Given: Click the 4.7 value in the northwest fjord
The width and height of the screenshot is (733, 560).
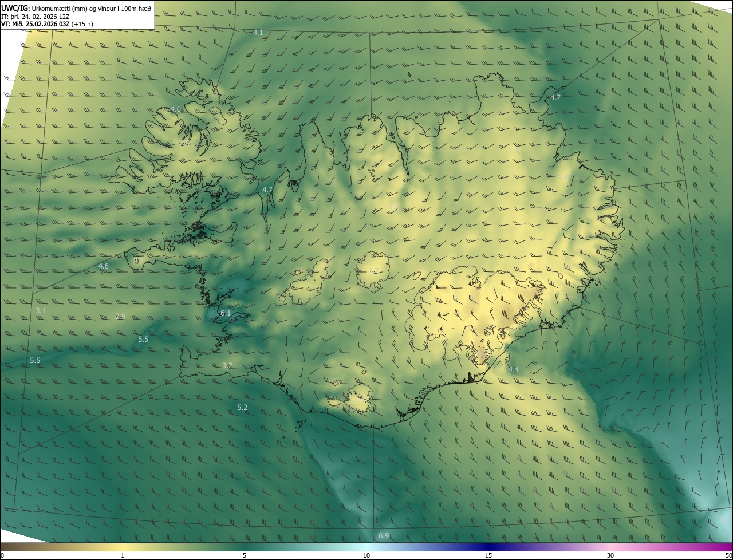Looking at the screenshot, I should coord(267,190).
